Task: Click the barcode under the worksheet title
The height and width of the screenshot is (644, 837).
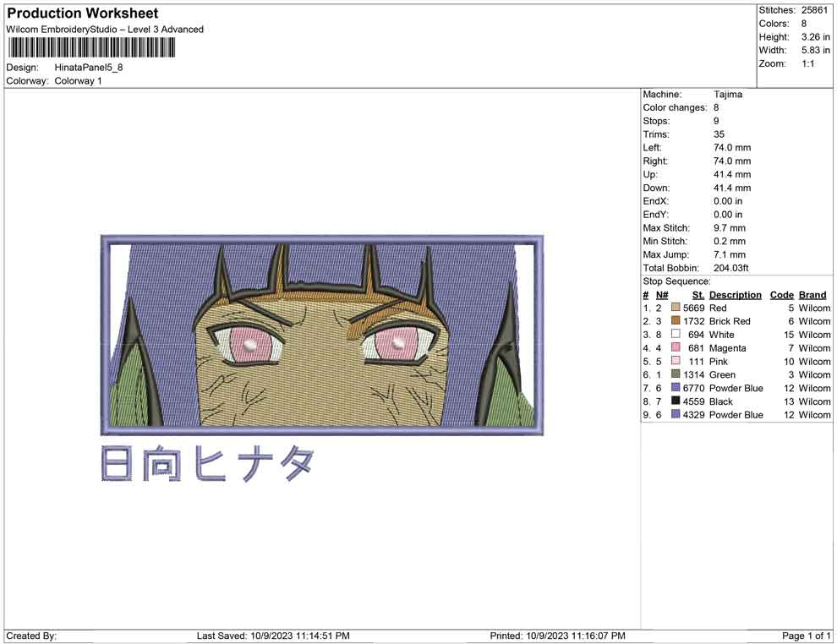Action: pos(90,47)
